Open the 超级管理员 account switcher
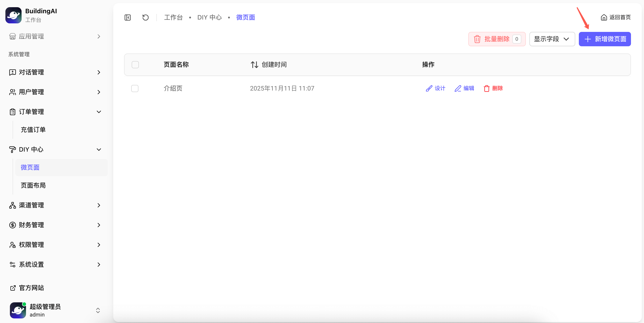Screen dimensions: 644x323 [98, 310]
